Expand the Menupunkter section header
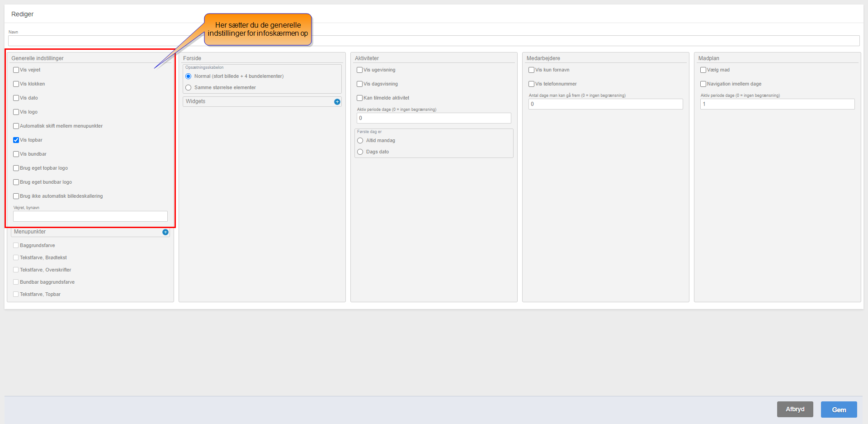 coord(86,232)
